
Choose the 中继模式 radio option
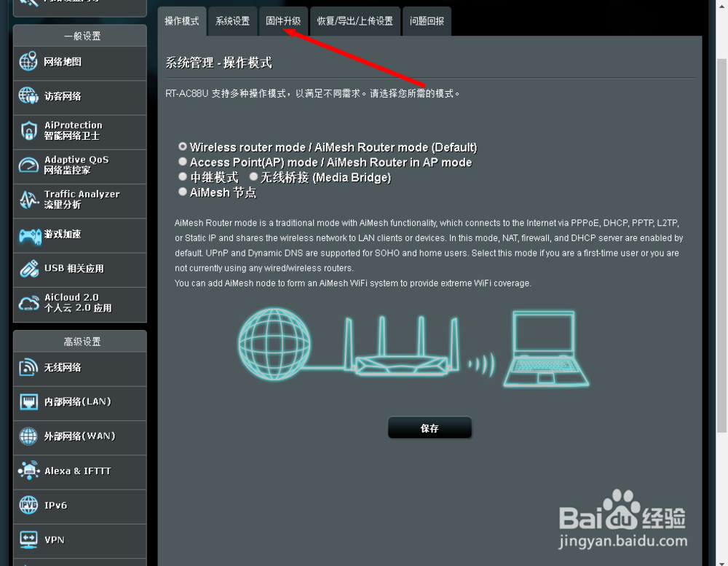tap(183, 176)
